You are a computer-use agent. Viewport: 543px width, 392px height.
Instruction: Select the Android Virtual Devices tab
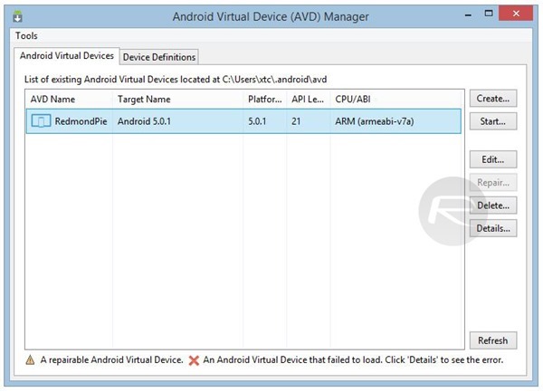(x=67, y=56)
